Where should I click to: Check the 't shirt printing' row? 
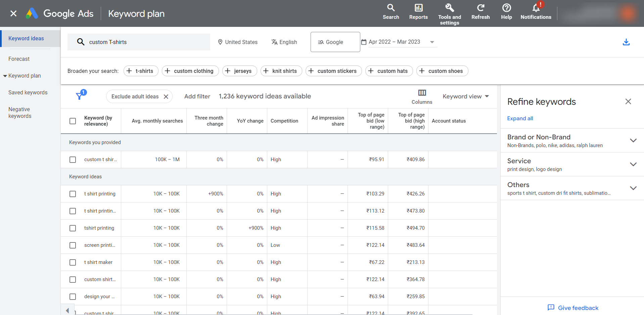pos(73,194)
